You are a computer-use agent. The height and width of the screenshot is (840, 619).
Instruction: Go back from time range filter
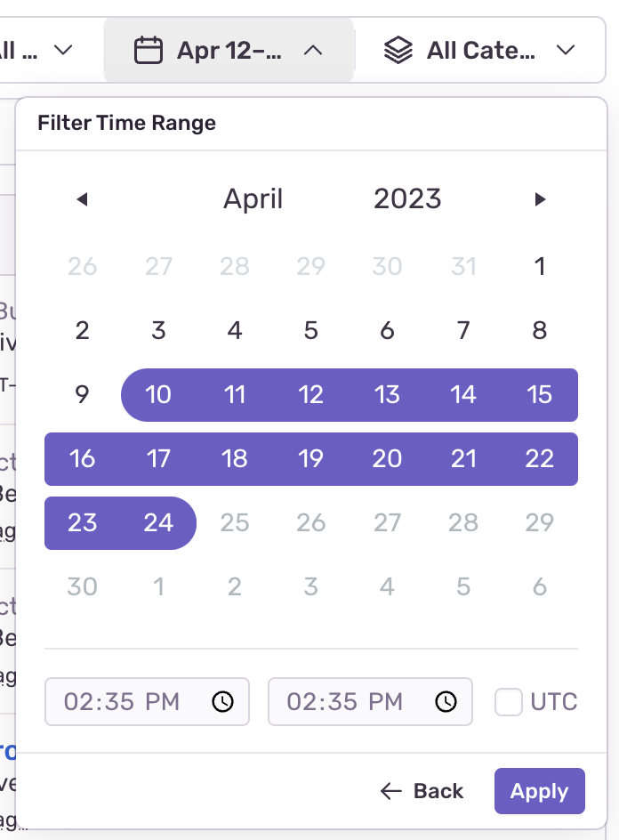point(422,791)
